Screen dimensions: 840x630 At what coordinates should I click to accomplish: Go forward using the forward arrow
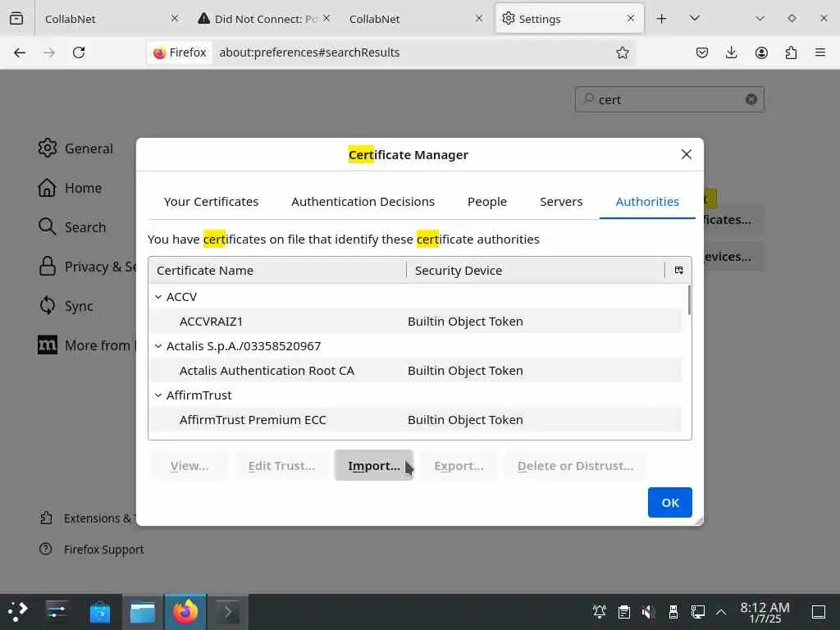click(49, 52)
